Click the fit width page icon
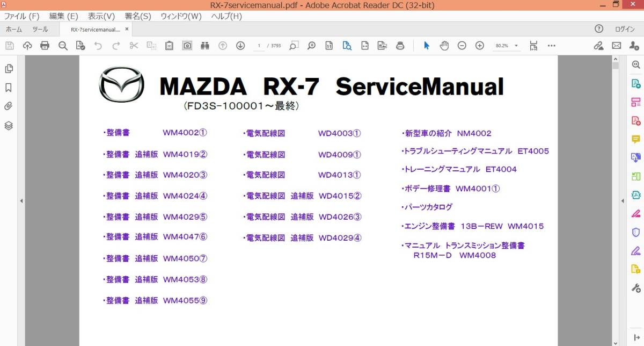 click(365, 46)
